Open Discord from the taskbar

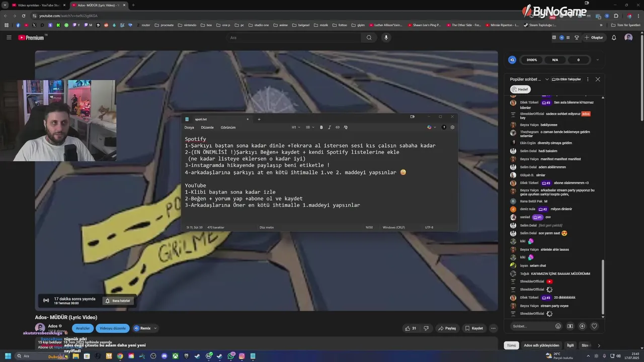coord(164,356)
